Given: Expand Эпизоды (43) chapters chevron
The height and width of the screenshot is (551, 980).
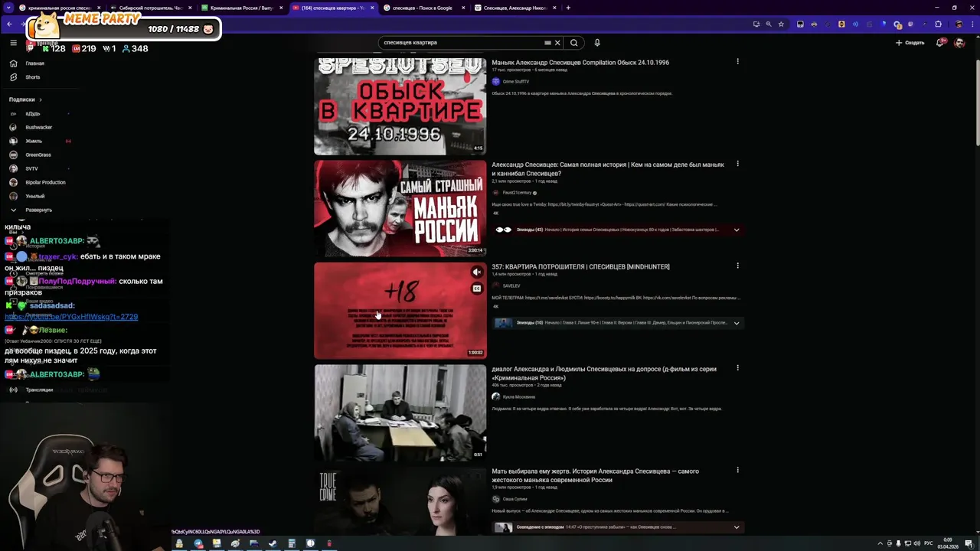Looking at the screenshot, I should pos(737,230).
